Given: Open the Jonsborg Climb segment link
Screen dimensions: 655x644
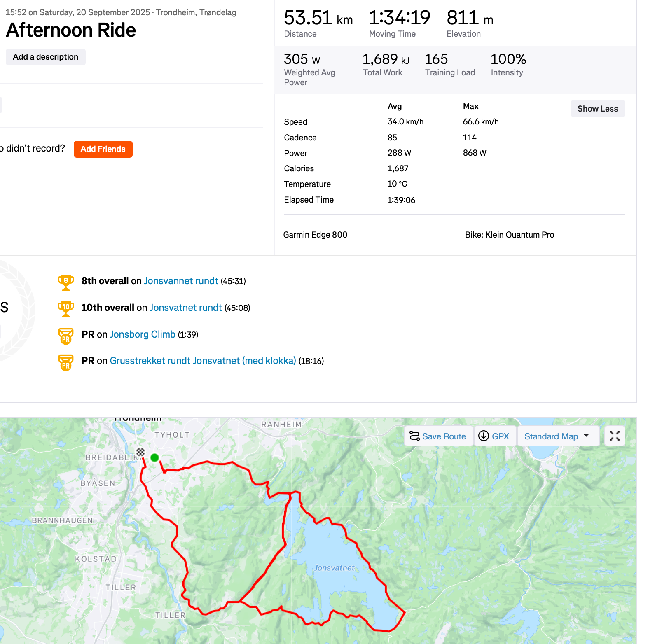Looking at the screenshot, I should tap(143, 334).
